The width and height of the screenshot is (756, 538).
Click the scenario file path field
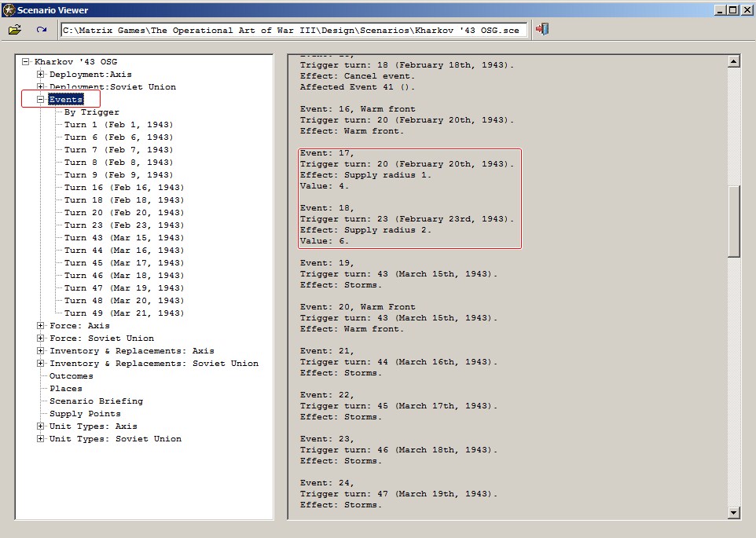pyautogui.click(x=294, y=31)
